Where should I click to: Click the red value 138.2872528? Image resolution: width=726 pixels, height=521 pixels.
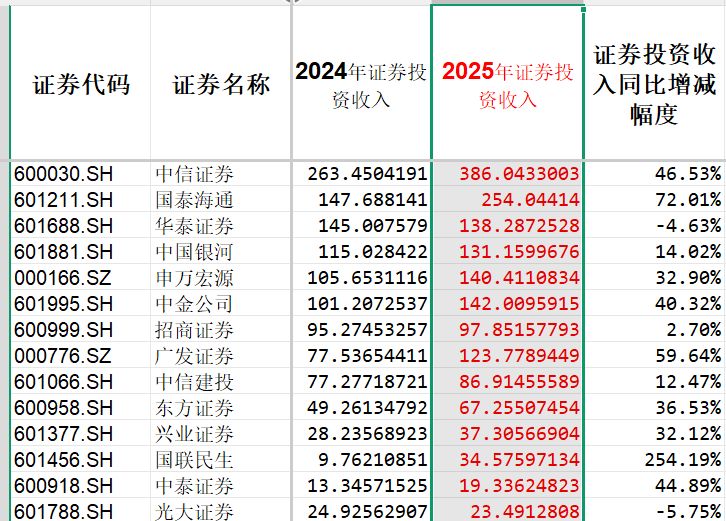(519, 226)
